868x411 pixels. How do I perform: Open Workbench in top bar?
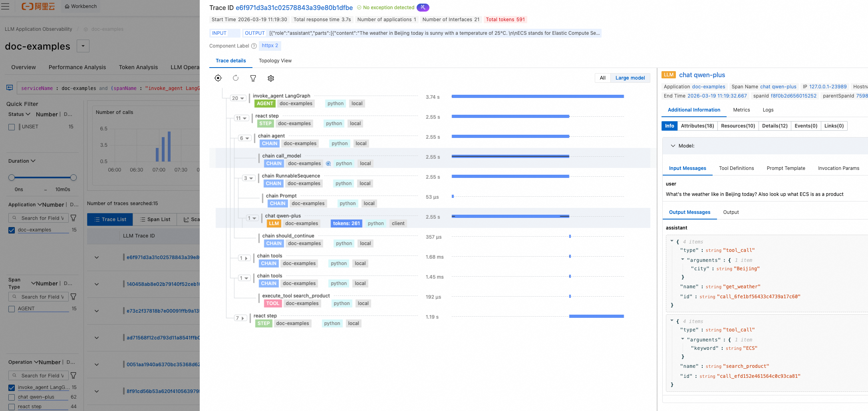81,6
